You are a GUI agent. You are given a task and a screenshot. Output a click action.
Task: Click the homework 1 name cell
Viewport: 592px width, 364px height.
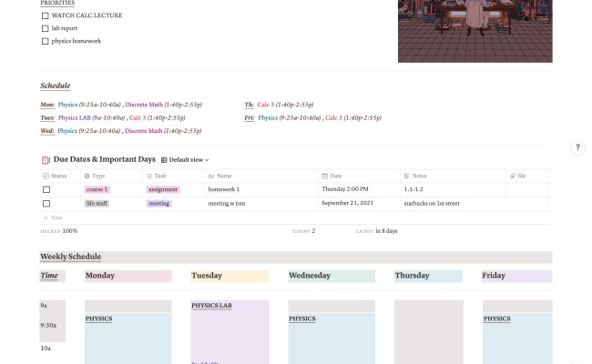[x=261, y=189]
